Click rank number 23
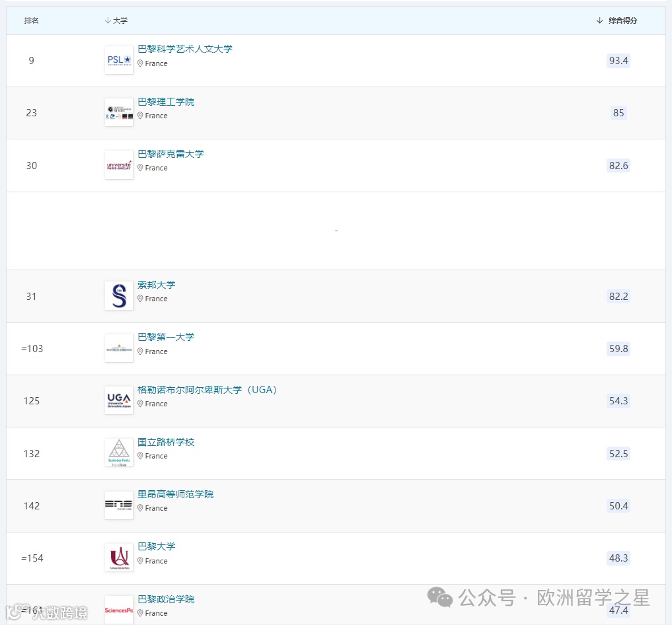The width and height of the screenshot is (672, 625). click(31, 113)
